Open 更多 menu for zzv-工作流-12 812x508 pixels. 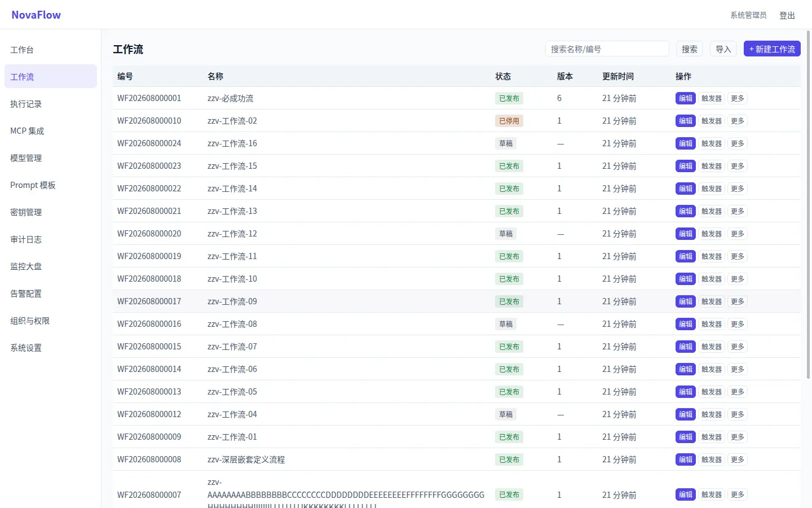click(738, 234)
